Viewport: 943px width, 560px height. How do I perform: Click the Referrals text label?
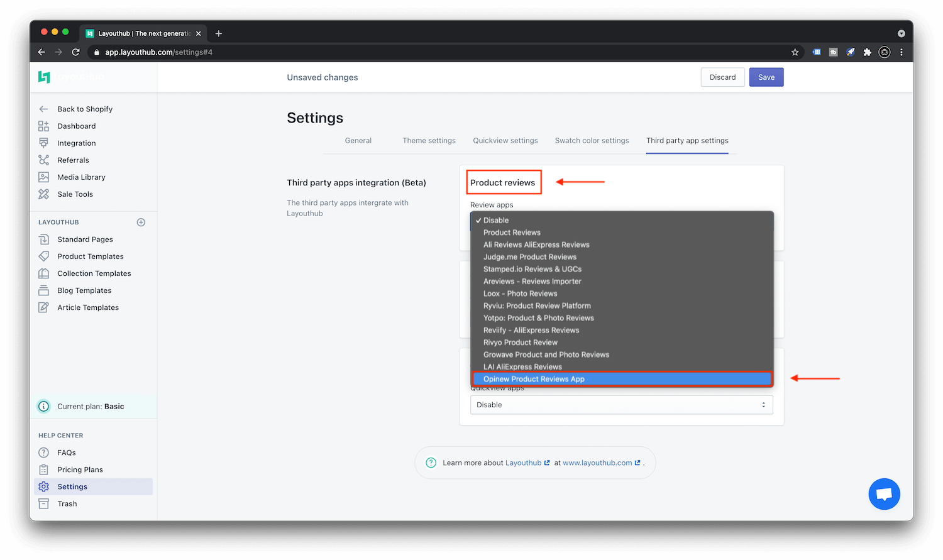click(74, 160)
